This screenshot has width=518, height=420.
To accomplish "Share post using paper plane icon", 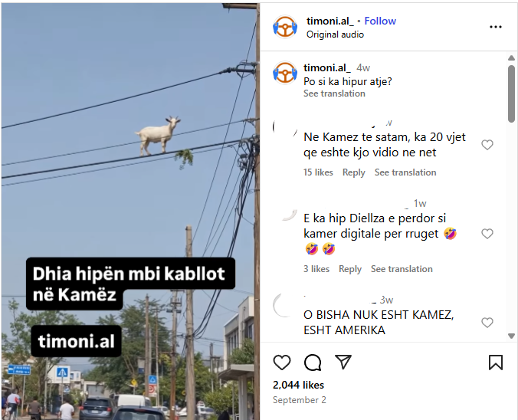I will (343, 362).
